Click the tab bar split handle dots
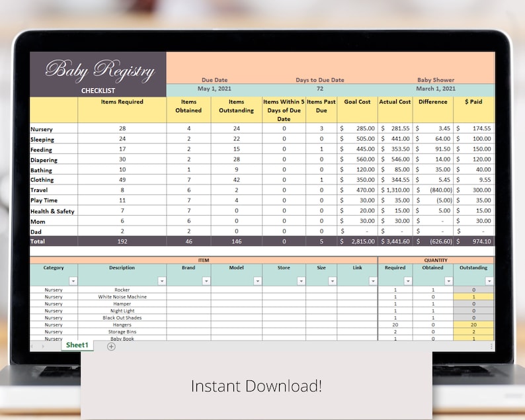 (491, 347)
